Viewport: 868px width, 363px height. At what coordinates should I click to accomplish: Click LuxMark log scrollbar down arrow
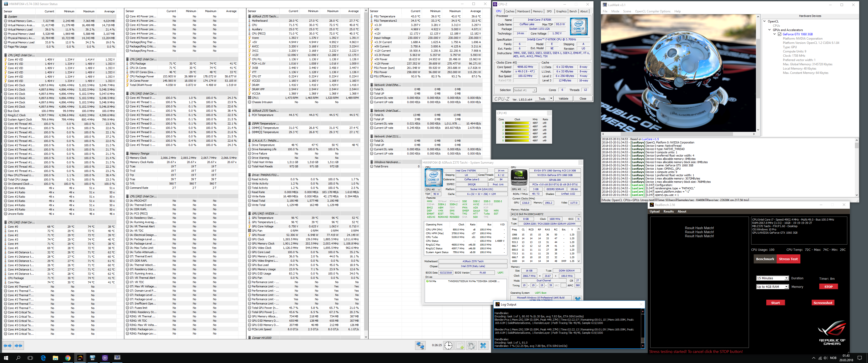coord(857,195)
